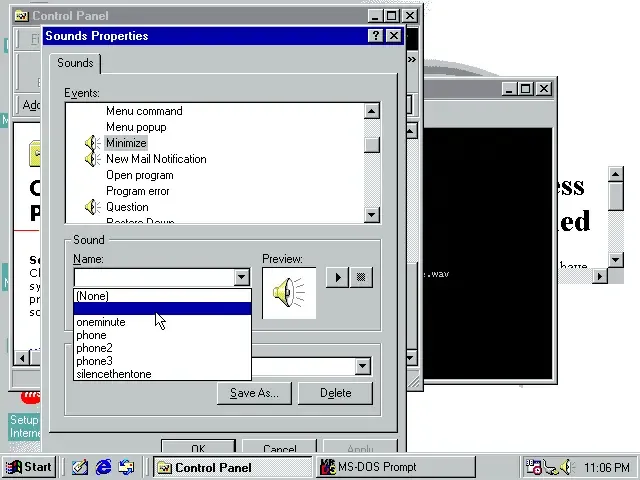Choose oneminute from the sound list
The height and width of the screenshot is (480, 640).
click(x=162, y=322)
